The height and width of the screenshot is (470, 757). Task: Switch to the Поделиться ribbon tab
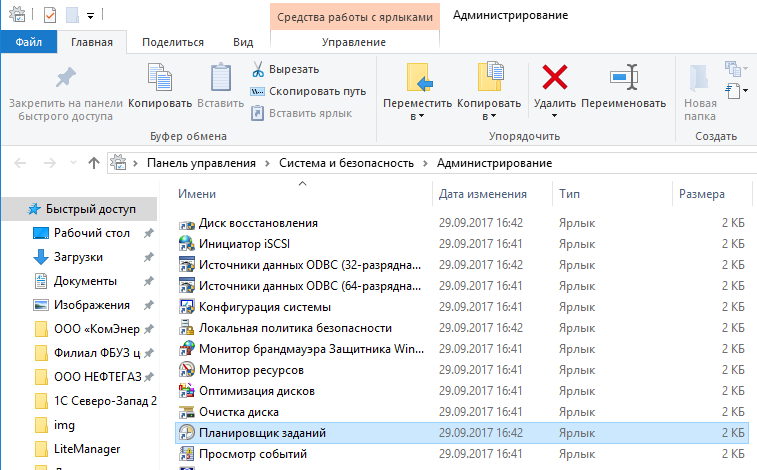coord(173,42)
